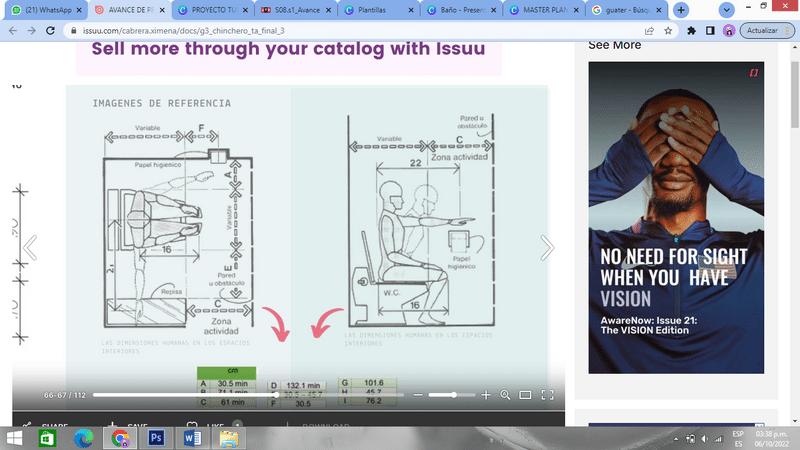Open Microsoft Word from taskbar

tap(192, 438)
